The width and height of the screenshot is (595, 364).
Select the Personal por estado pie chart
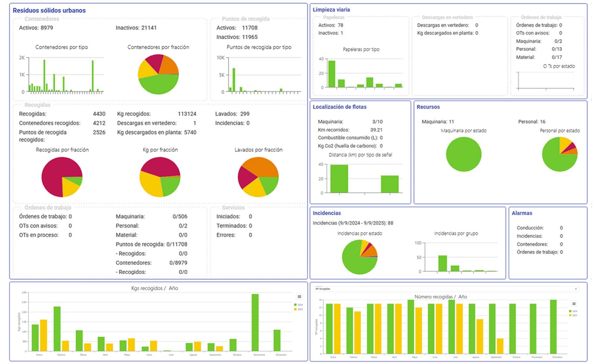tap(559, 154)
